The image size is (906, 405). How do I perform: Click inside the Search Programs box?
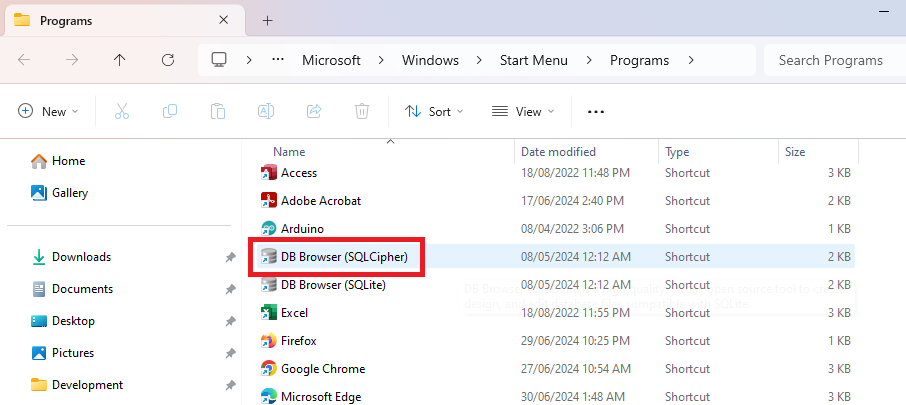coord(833,60)
